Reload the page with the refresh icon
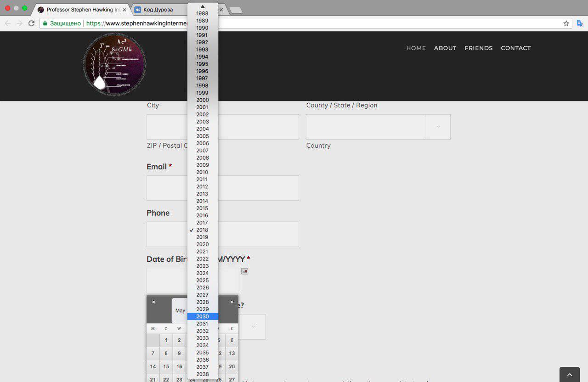This screenshot has width=588, height=382. pyautogui.click(x=31, y=23)
